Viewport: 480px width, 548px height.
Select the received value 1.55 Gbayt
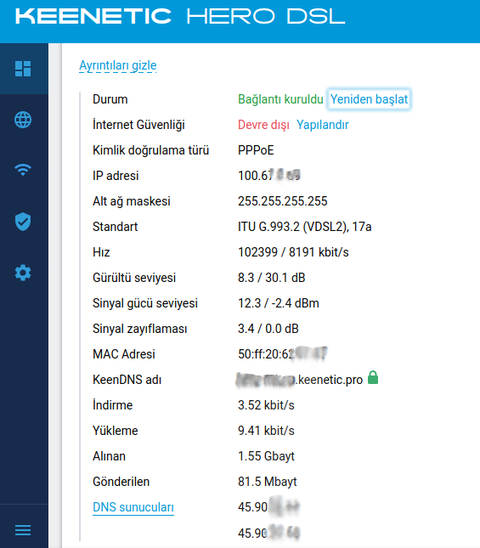[x=266, y=456]
